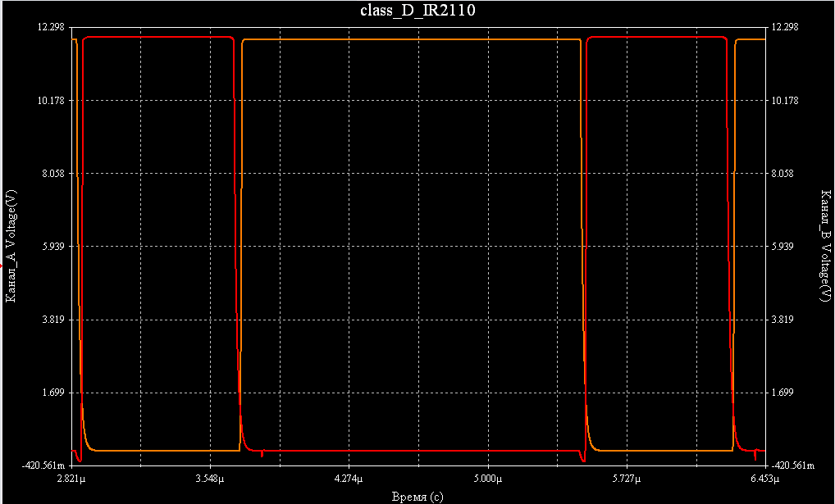This screenshot has height=504, width=835.
Task: Select left axis value 5.939
Action: point(52,247)
